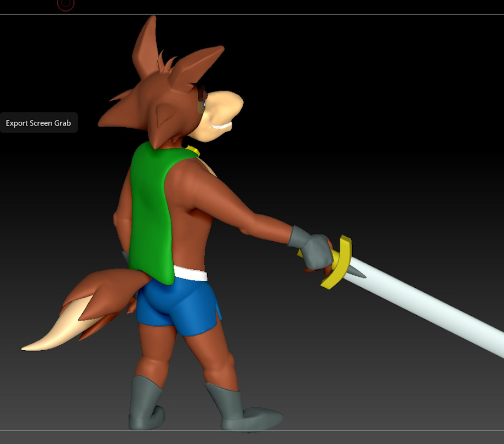Click the character's white teeth smile

(221, 127)
